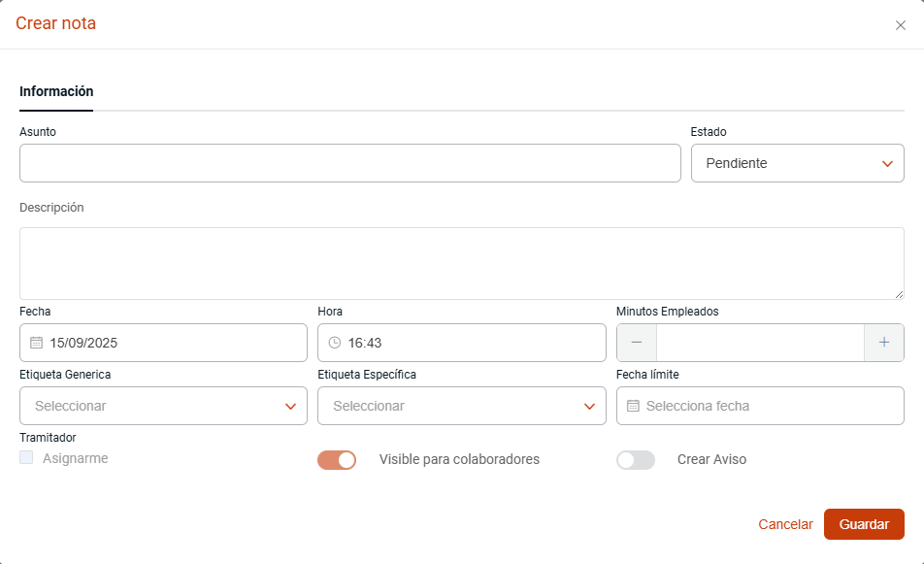Click the Fecha límite Selecciona fecha field
The width and height of the screenshot is (924, 564).
[x=760, y=406]
